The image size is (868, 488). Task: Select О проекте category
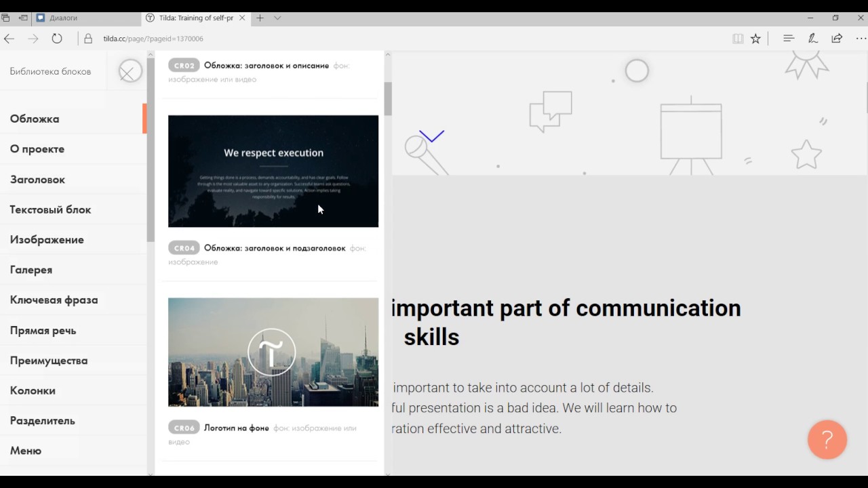tap(37, 149)
